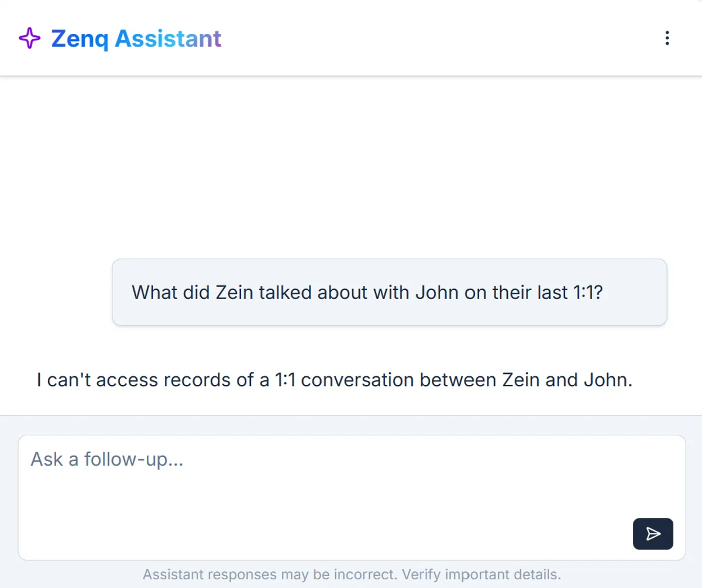This screenshot has width=702, height=588.
Task: Expand the options via the vertical ellipsis
Action: pyautogui.click(x=667, y=38)
